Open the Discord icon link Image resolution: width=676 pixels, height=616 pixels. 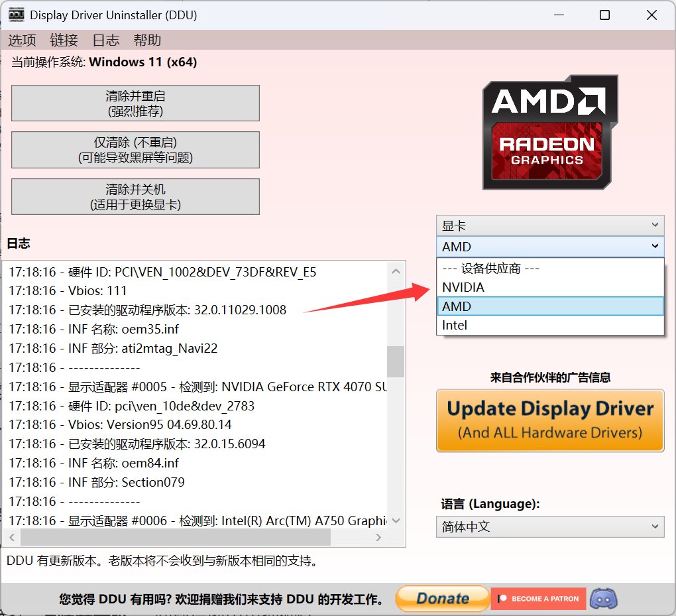(x=603, y=599)
